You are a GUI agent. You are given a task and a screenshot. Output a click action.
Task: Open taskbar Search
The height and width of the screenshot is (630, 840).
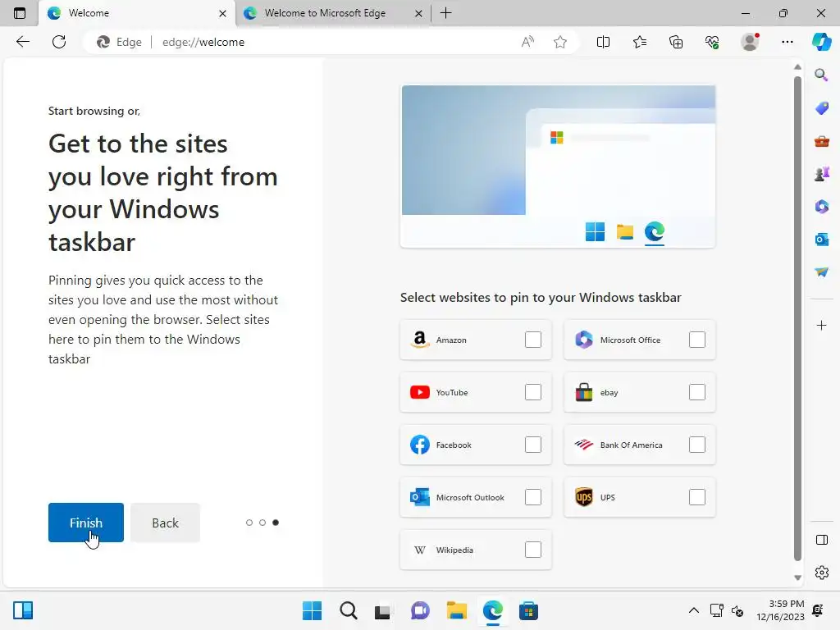point(348,610)
